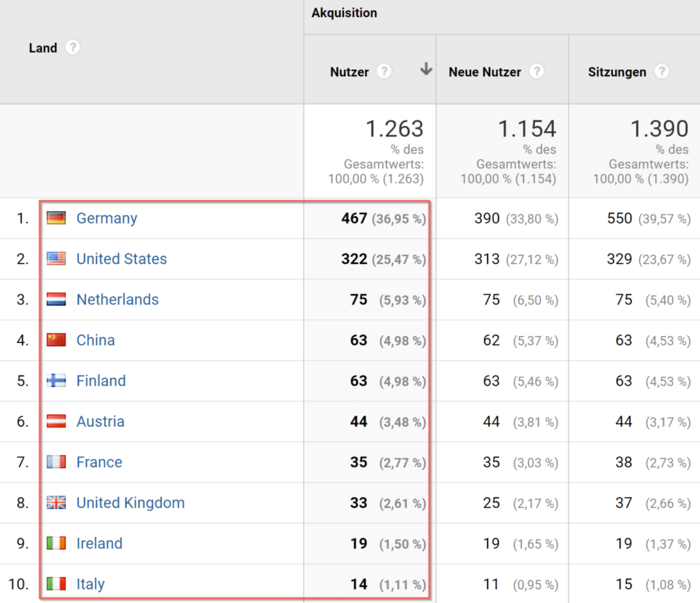700x603 pixels.
Task: Click the Finland flag icon
Action: (56, 380)
